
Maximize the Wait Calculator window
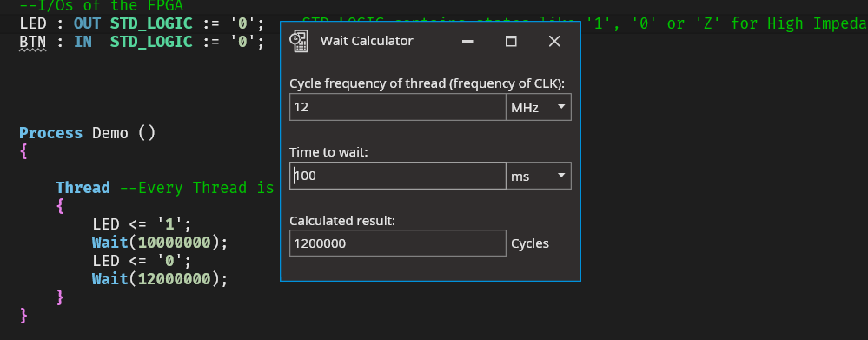pos(511,42)
